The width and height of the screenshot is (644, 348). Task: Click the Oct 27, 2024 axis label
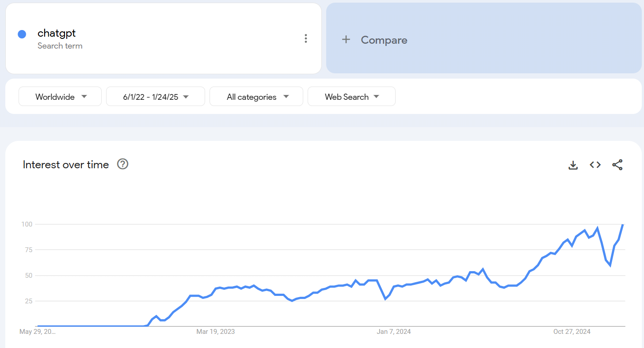(x=572, y=332)
